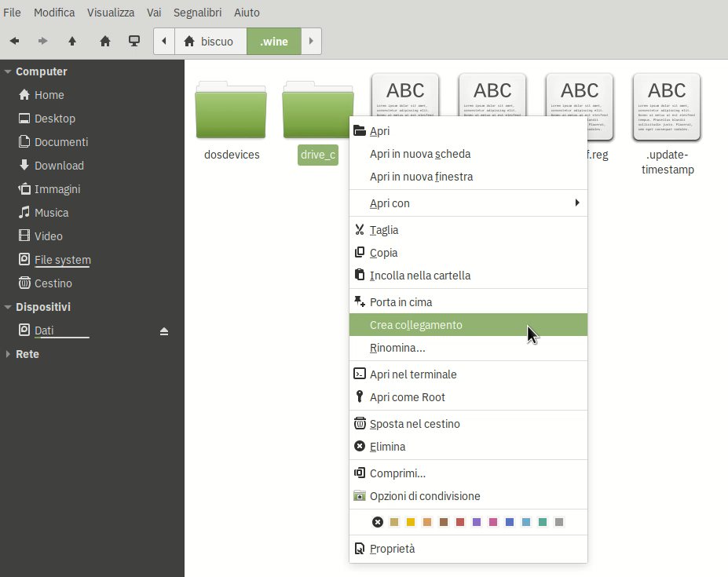Image resolution: width=728 pixels, height=577 pixels.
Task: Open Proprietà from the context menu
Action: click(468, 549)
